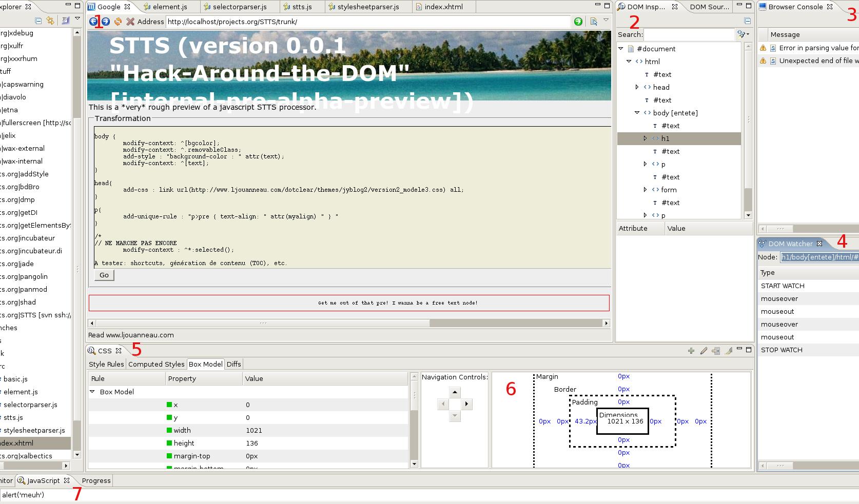859x504 pixels.
Task: Click the warning icon of unexpected end message
Action: (x=763, y=61)
